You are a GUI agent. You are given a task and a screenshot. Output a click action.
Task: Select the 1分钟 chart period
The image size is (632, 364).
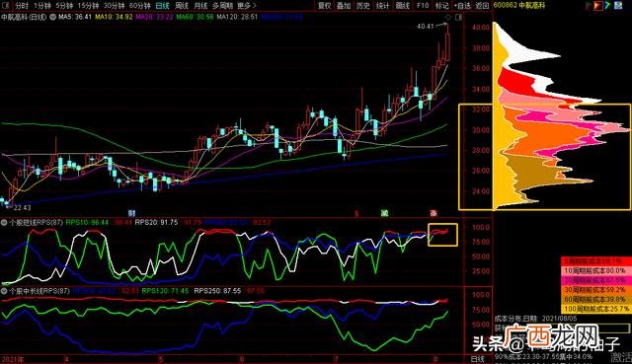click(41, 6)
